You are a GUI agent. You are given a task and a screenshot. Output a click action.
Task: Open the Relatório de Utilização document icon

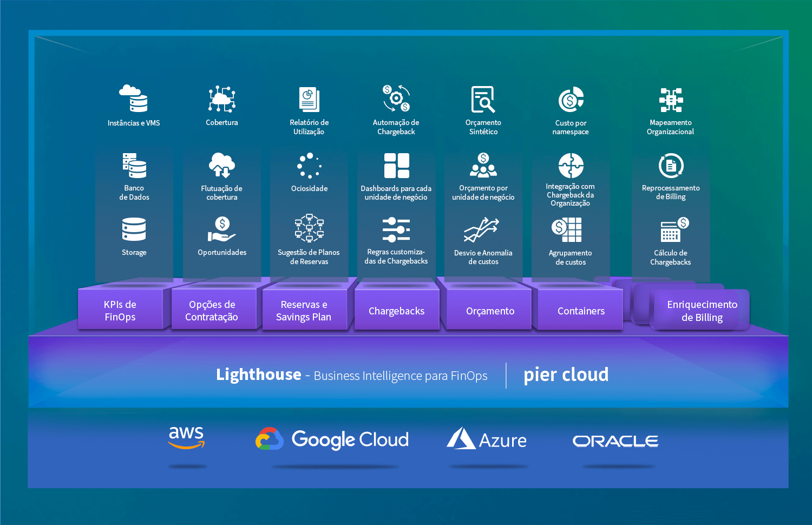point(309,100)
